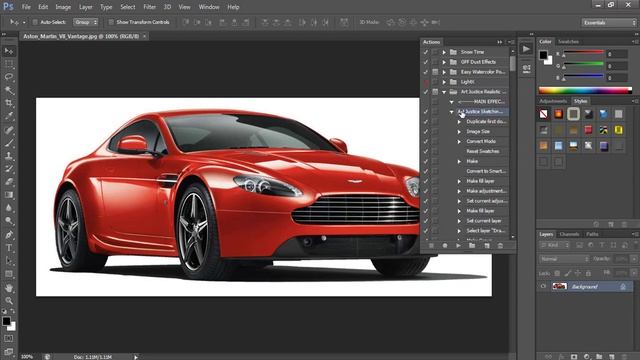This screenshot has height=360, width=640.
Task: Create a new action
Action: [487, 245]
